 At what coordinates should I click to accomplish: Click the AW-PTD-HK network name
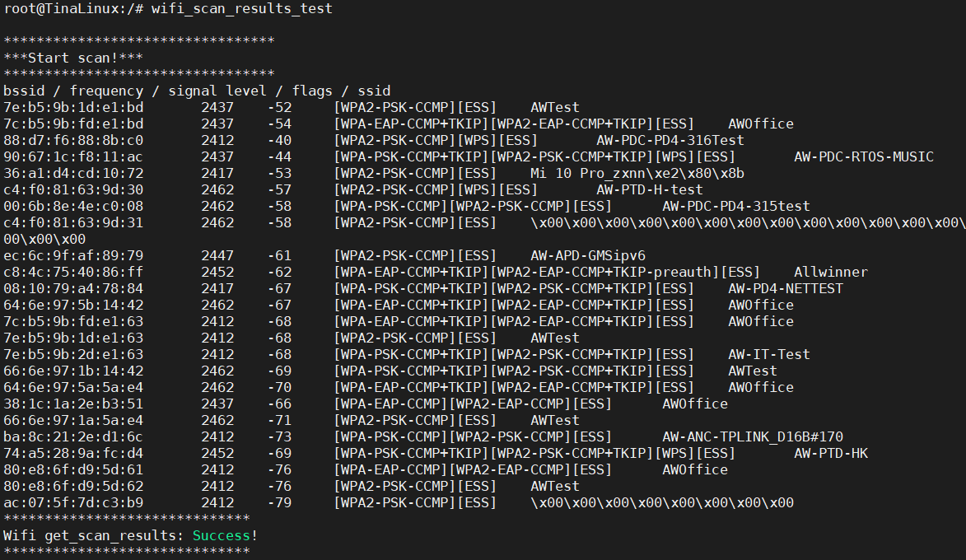tap(830, 453)
